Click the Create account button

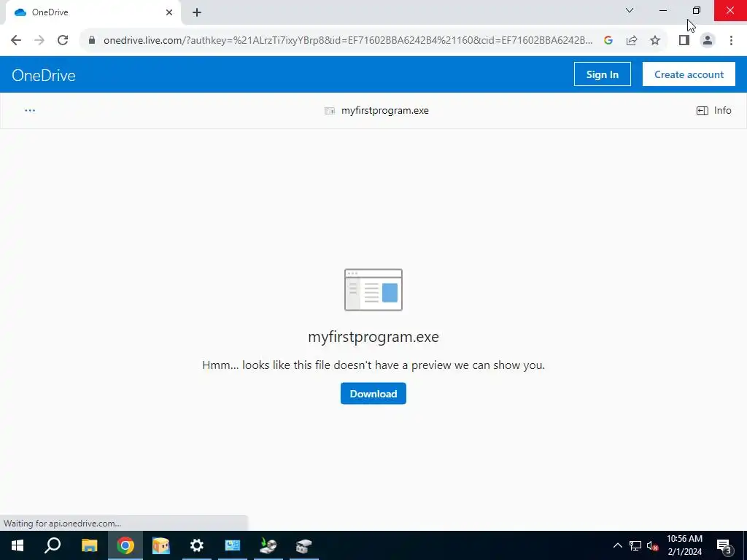point(689,74)
